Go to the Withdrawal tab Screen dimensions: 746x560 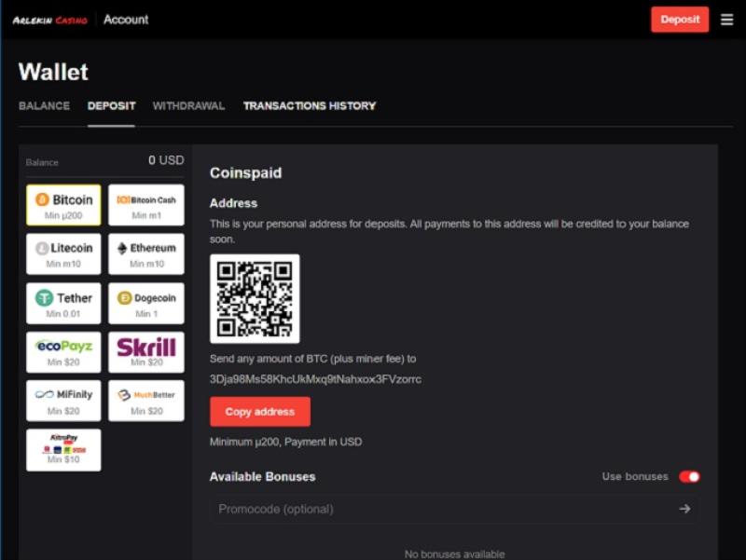188,105
